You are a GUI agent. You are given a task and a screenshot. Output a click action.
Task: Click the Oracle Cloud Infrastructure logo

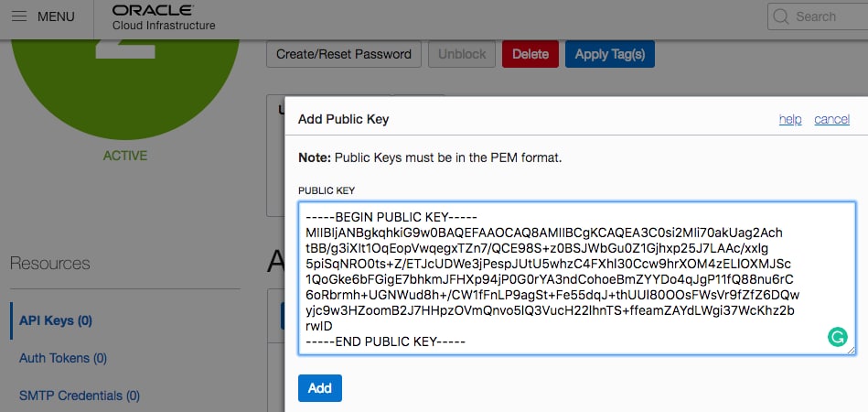[x=163, y=17]
